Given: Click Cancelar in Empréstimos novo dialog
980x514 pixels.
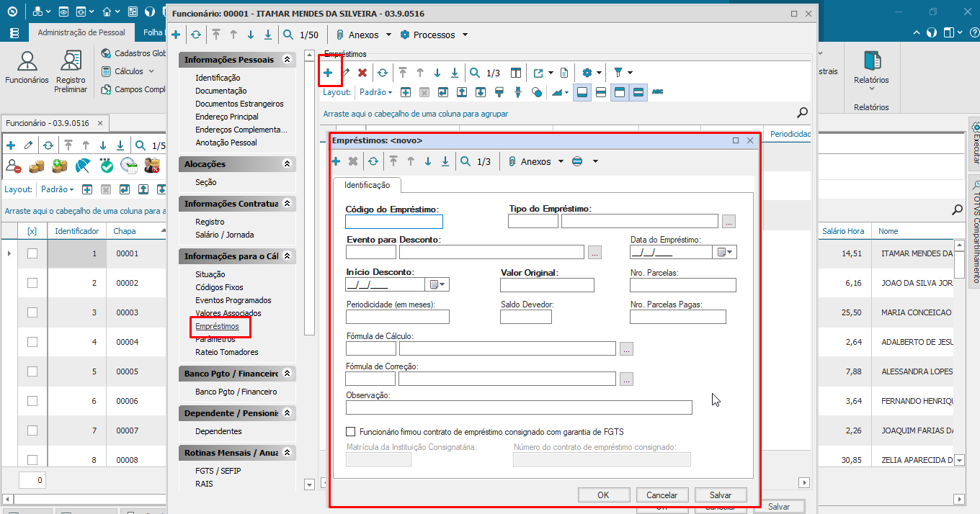Looking at the screenshot, I should tap(661, 495).
